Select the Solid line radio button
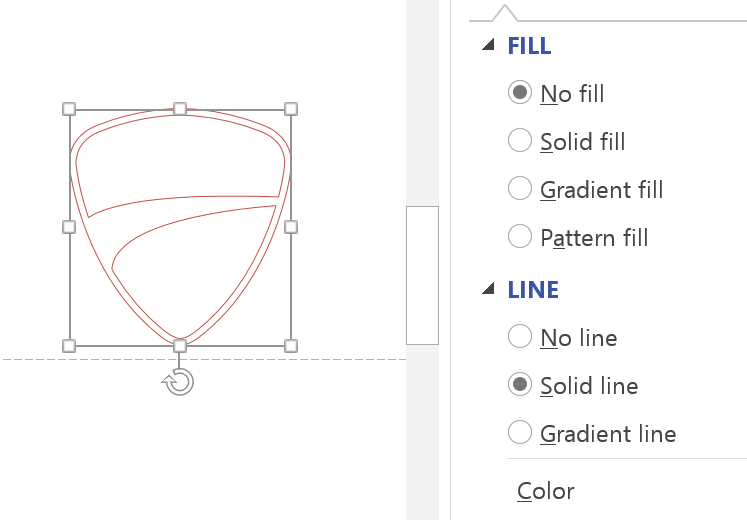This screenshot has height=520, width=747. point(520,385)
